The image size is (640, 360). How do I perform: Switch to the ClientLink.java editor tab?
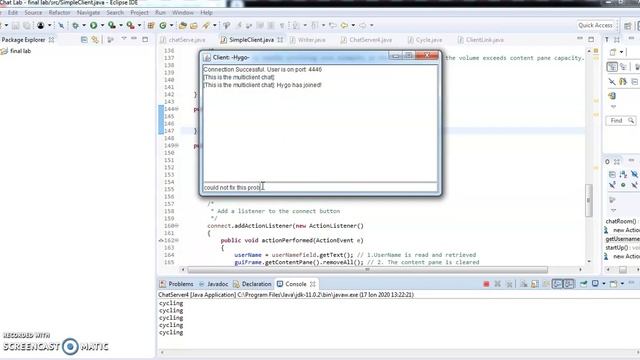(x=481, y=40)
